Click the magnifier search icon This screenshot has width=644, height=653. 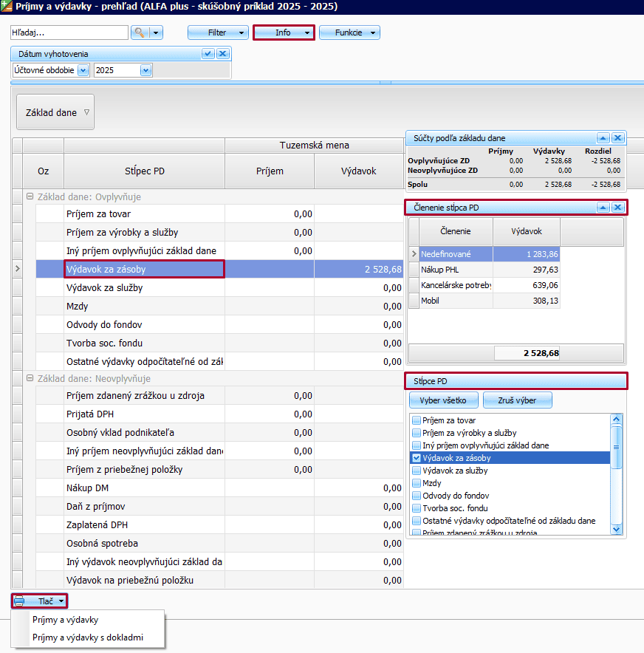pyautogui.click(x=139, y=33)
